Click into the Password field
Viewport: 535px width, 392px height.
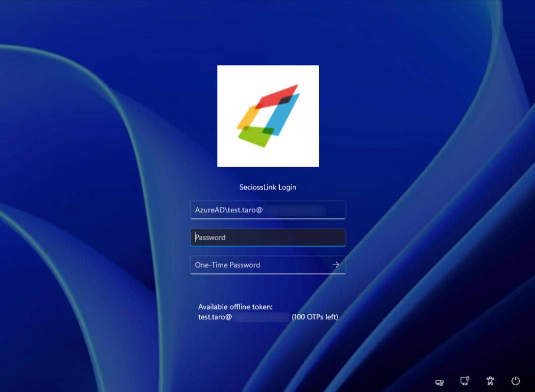[x=268, y=237]
